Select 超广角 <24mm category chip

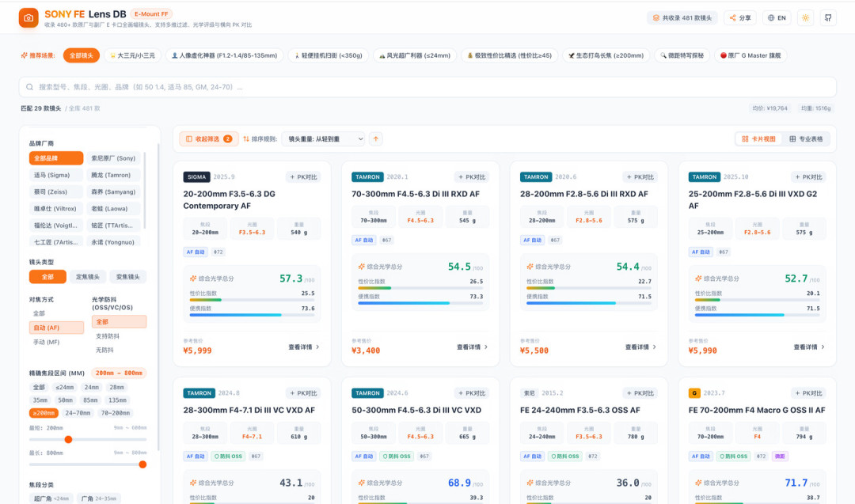tap(51, 498)
